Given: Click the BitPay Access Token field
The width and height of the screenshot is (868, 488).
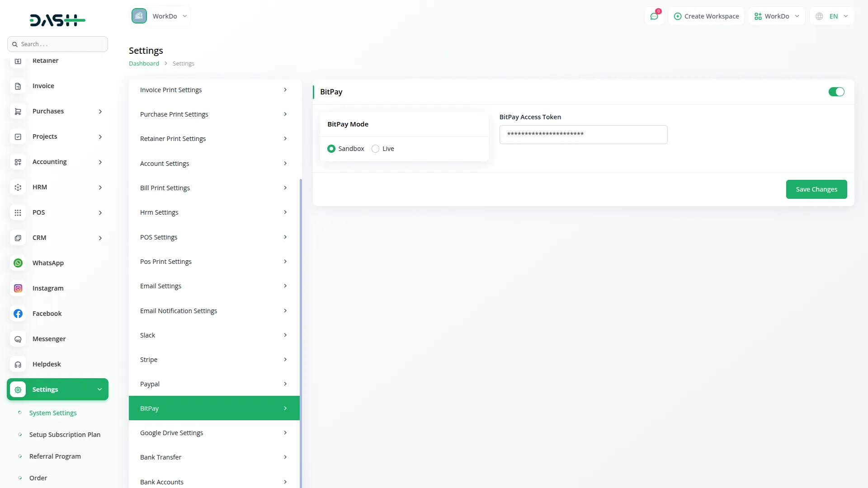Looking at the screenshot, I should point(583,134).
